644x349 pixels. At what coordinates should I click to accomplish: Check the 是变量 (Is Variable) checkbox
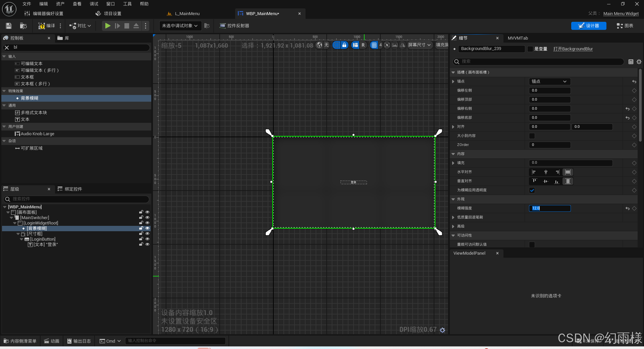point(530,49)
